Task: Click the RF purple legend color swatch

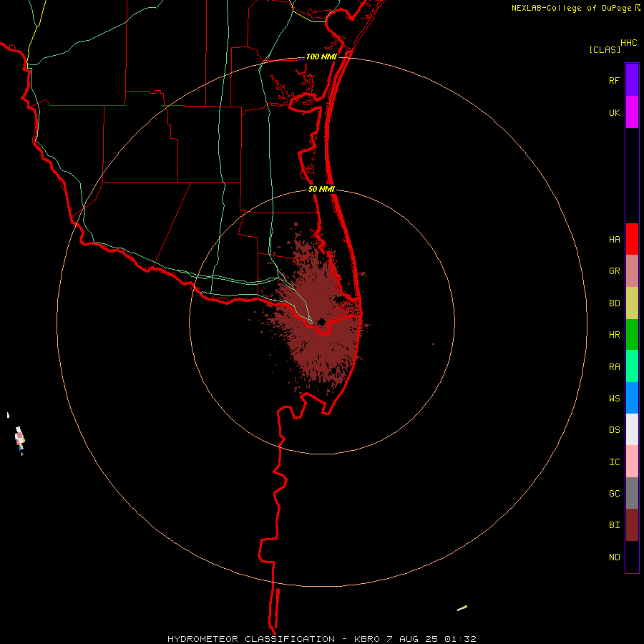Action: click(632, 80)
